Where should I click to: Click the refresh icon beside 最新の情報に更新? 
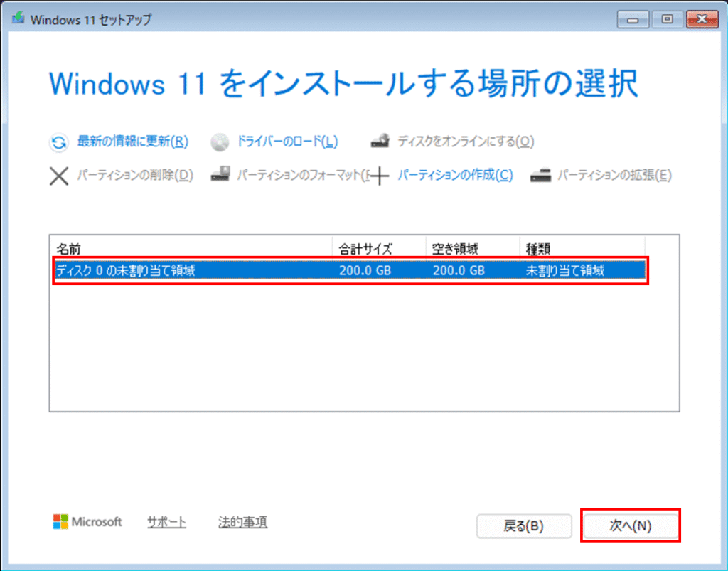[x=58, y=142]
